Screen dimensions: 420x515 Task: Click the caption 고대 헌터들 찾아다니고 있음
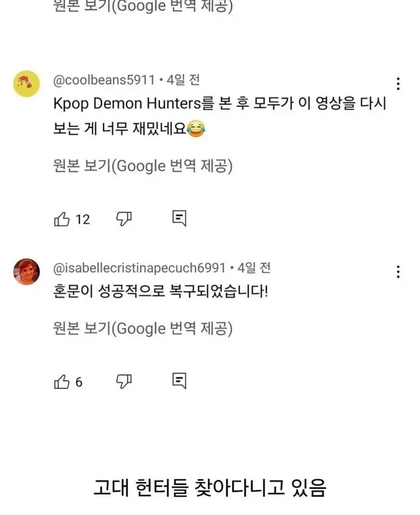point(209,488)
